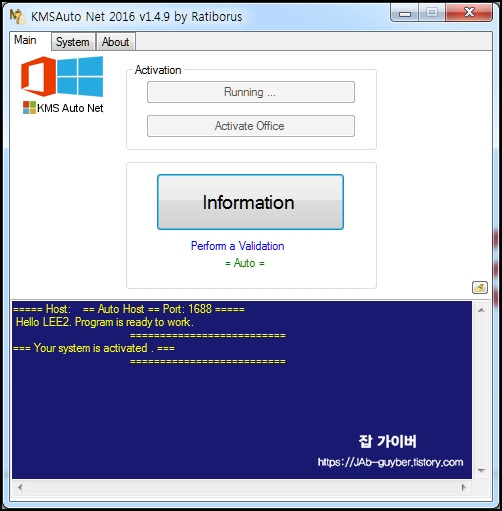Click the KMS Auto Net colored flag icon

(x=29, y=108)
